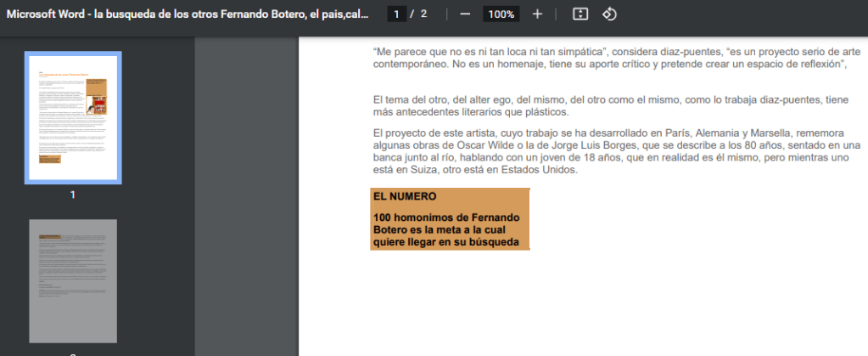Click the current page number field
Screen dimensions: 868x356
coord(396,14)
